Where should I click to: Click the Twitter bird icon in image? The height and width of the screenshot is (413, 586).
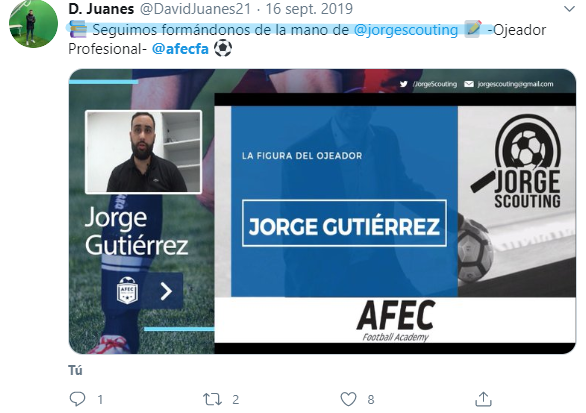pos(403,84)
